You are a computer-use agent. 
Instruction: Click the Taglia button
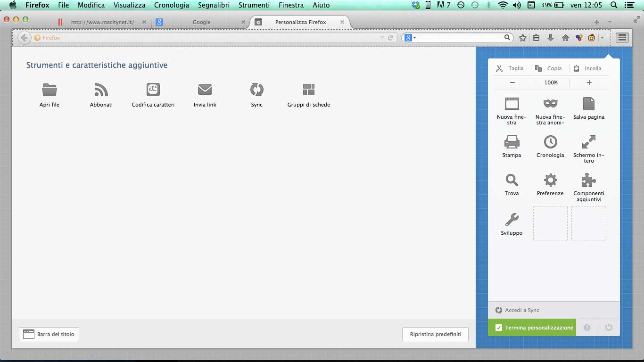pos(511,68)
